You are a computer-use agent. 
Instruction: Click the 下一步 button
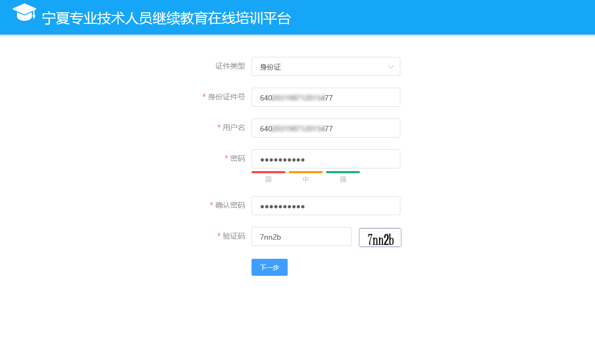pyautogui.click(x=270, y=267)
